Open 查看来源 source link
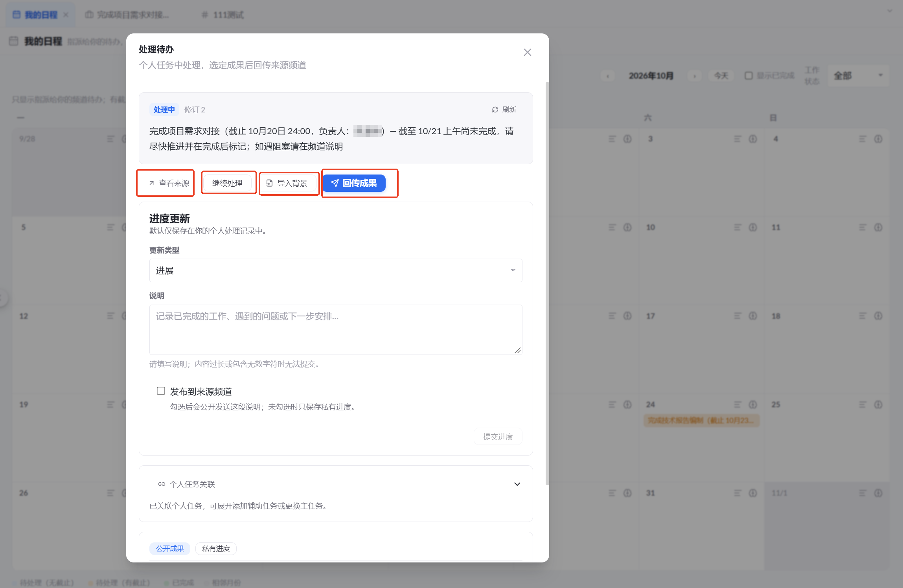 pyautogui.click(x=169, y=183)
